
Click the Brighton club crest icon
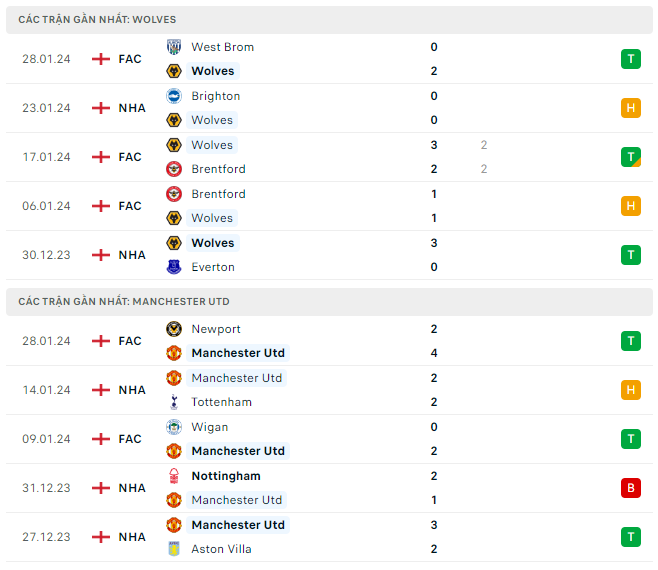coord(173,96)
